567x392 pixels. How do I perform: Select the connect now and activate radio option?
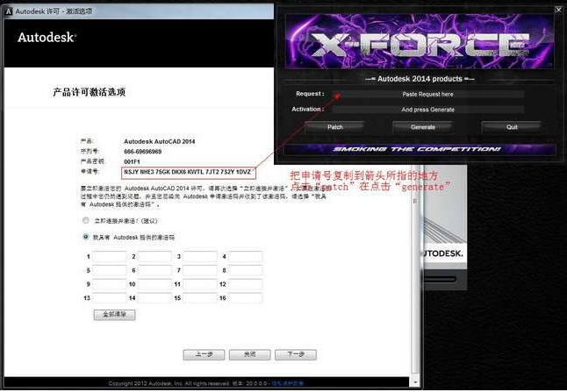[x=85, y=220]
